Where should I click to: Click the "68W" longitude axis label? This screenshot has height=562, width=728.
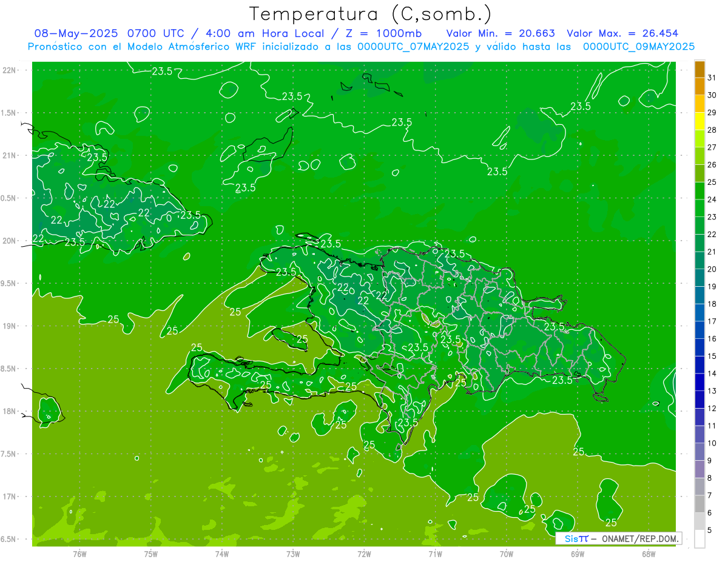pyautogui.click(x=649, y=554)
